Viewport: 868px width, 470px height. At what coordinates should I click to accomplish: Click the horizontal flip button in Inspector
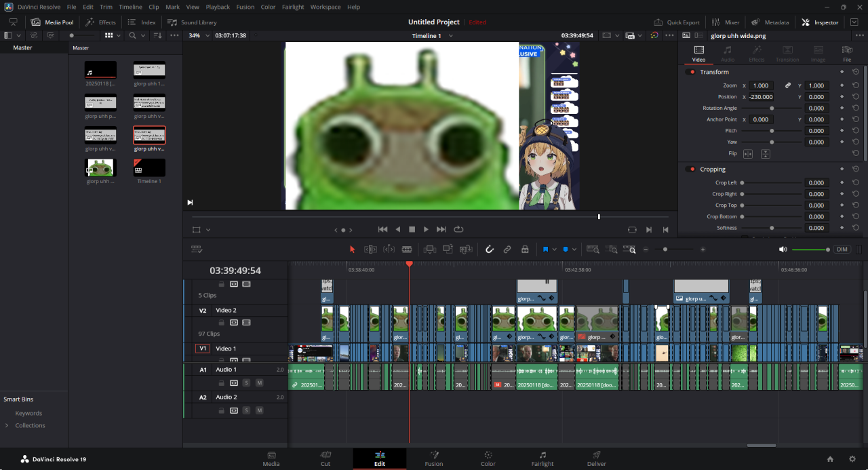coord(748,154)
